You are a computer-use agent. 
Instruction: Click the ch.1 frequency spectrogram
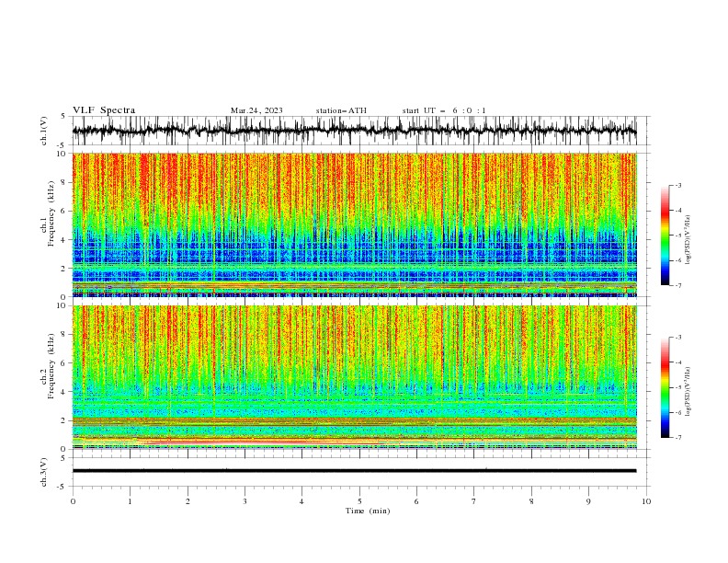[x=354, y=224]
